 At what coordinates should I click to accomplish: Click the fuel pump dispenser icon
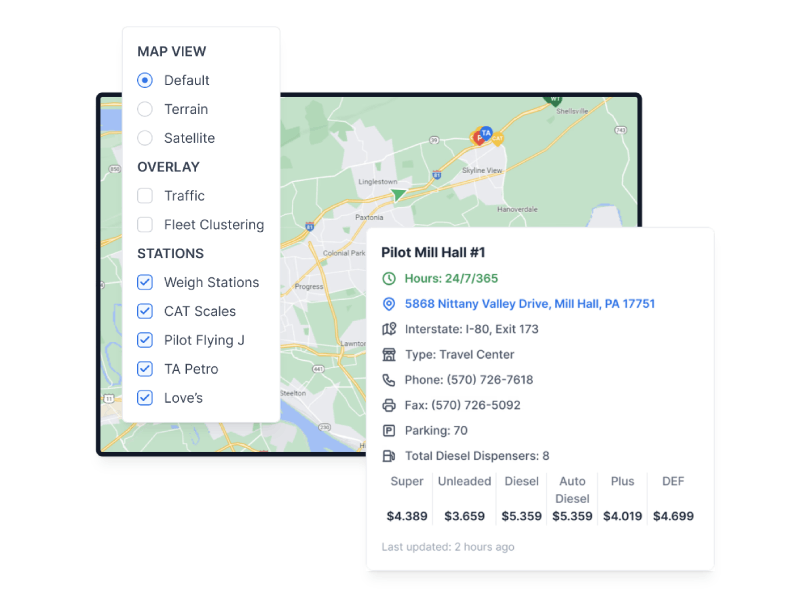click(x=389, y=456)
